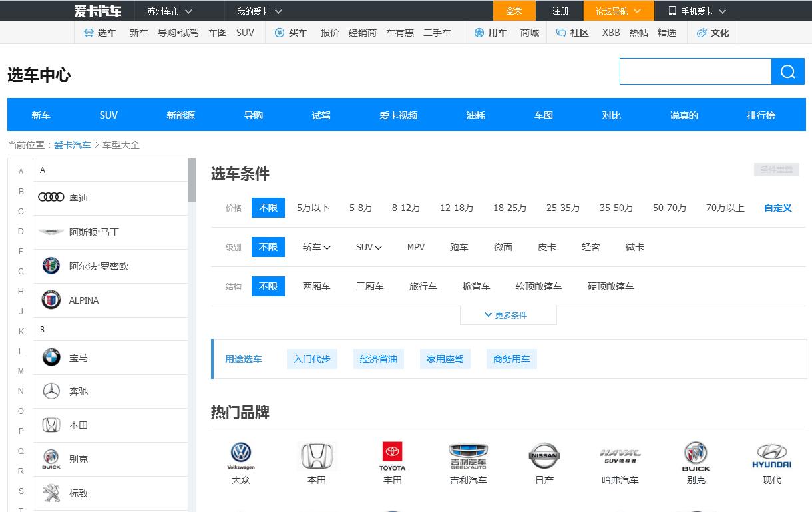The height and width of the screenshot is (512, 812).
Task: Expand the 轿车 class dropdown
Action: click(316, 247)
